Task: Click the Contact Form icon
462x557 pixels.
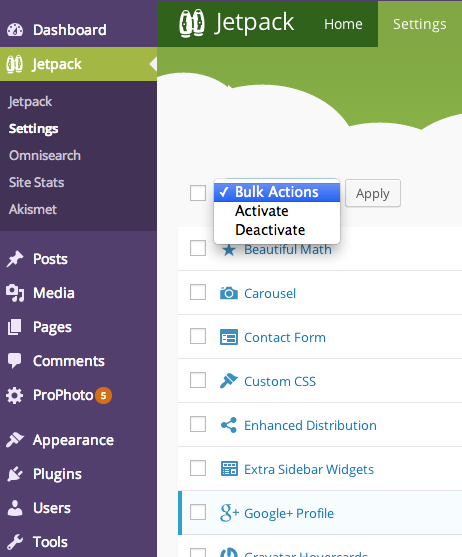Action: click(x=229, y=337)
